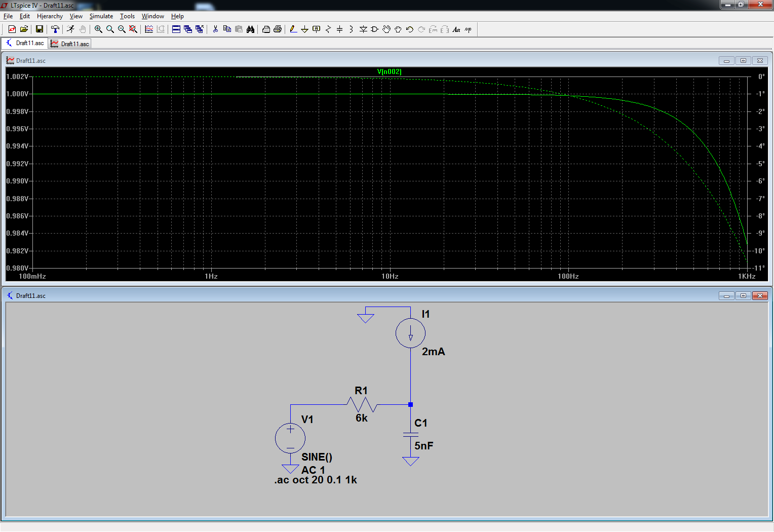Place a Resistor component
The width and height of the screenshot is (774, 532).
(328, 29)
